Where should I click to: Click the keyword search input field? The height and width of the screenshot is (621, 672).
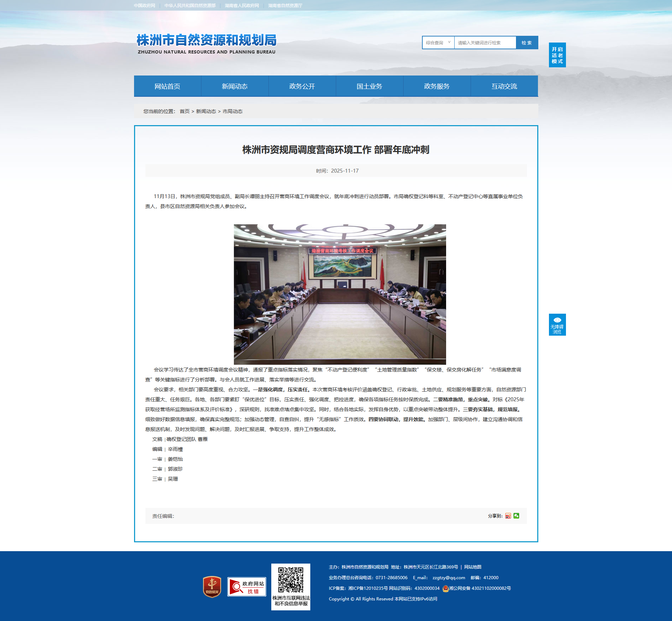pos(485,43)
